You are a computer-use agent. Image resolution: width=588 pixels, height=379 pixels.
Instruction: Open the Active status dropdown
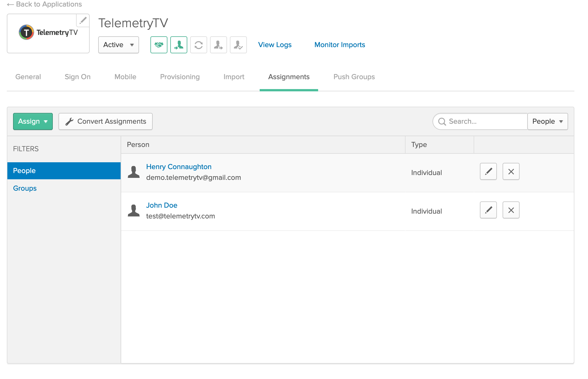point(118,45)
